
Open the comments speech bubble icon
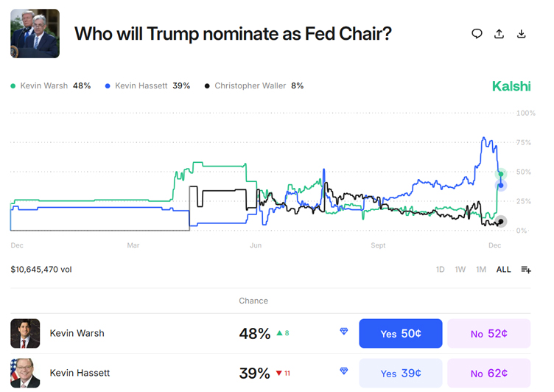(477, 34)
